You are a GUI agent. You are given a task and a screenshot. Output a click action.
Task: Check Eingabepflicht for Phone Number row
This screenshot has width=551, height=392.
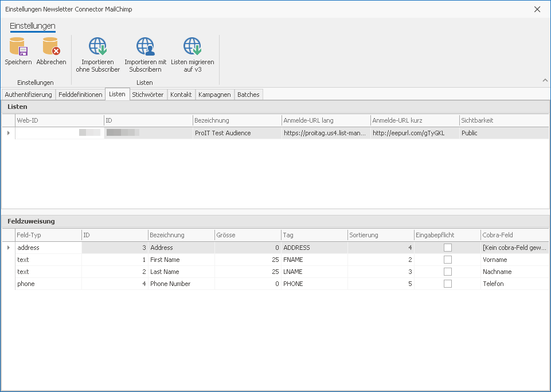click(447, 284)
